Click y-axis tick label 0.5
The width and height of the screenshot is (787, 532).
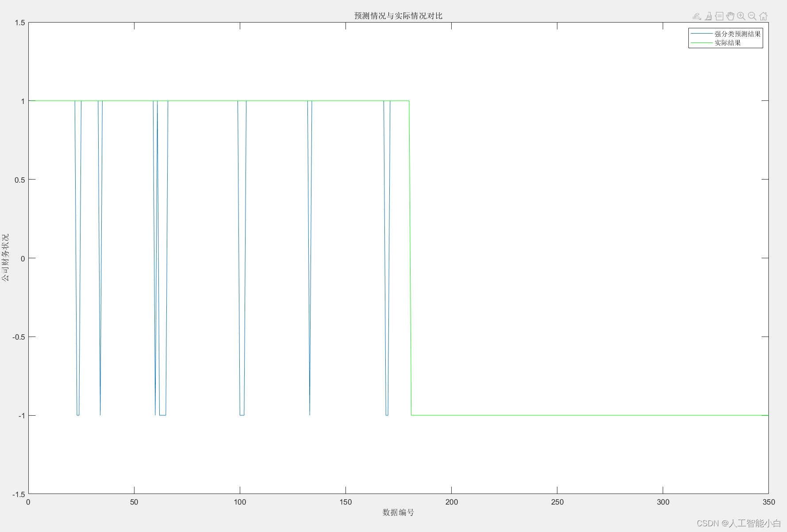tap(20, 180)
